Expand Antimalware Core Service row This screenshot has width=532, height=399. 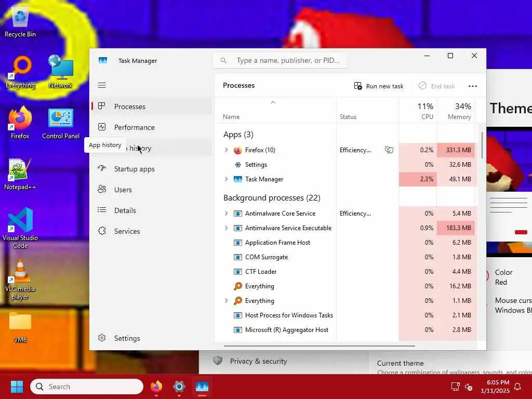227,214
